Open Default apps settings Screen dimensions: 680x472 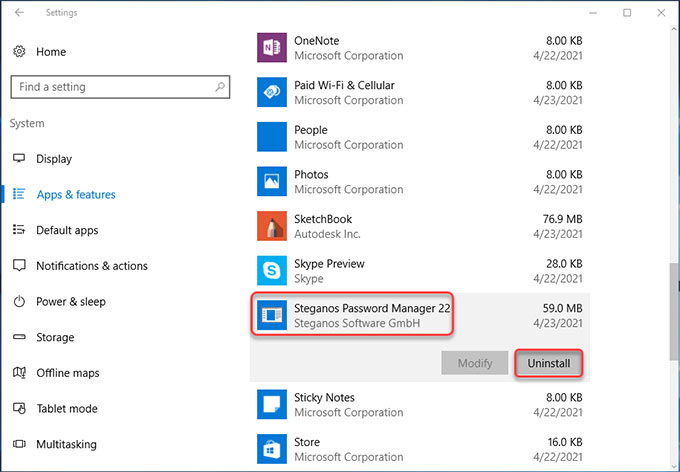coord(67,230)
